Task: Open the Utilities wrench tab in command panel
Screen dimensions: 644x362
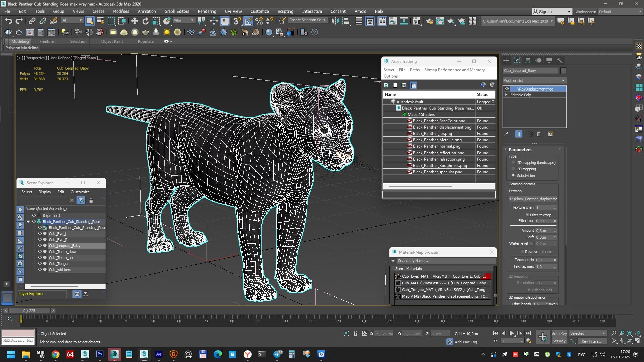Action: [560, 61]
